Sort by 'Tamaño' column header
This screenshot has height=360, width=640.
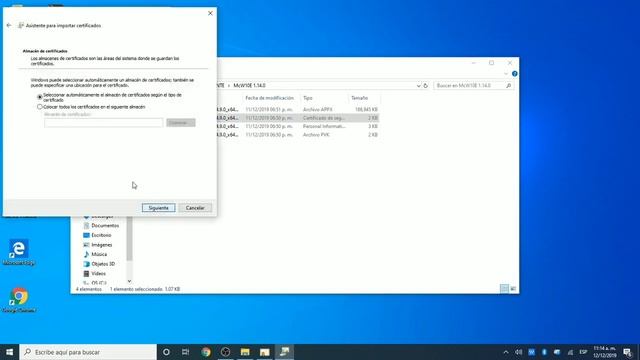360,98
